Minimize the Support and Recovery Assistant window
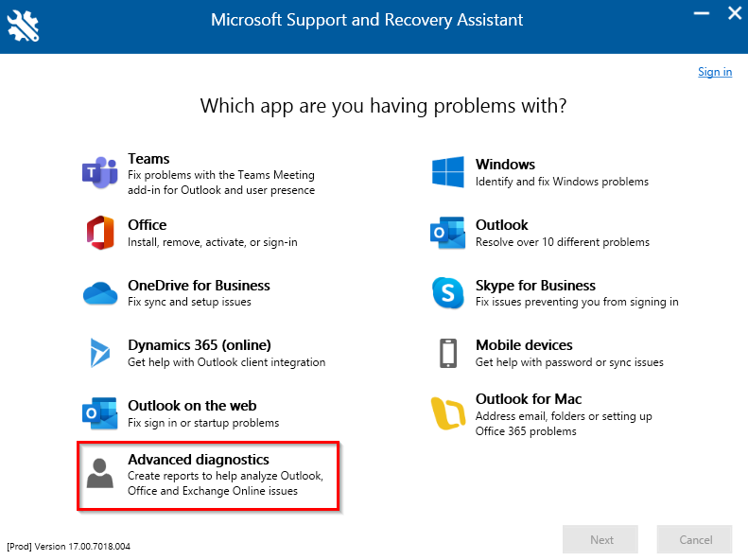Viewport: 748px width, 560px height. pyautogui.click(x=701, y=13)
